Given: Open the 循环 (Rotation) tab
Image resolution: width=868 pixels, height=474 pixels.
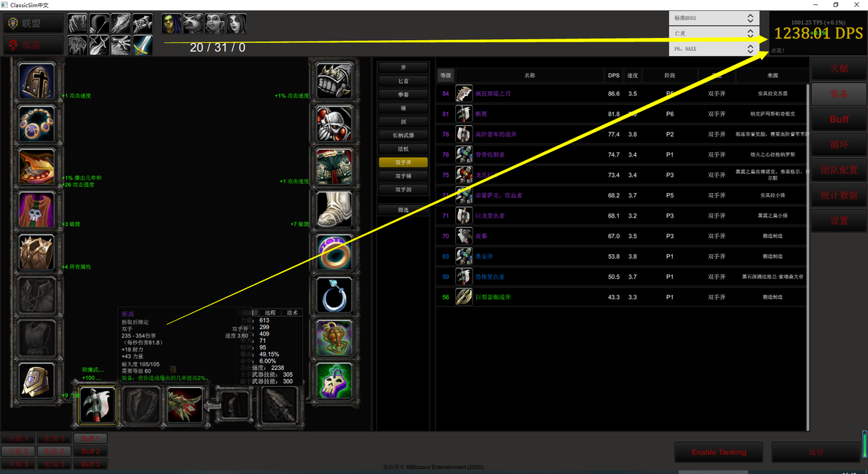Looking at the screenshot, I should pyautogui.click(x=839, y=144).
